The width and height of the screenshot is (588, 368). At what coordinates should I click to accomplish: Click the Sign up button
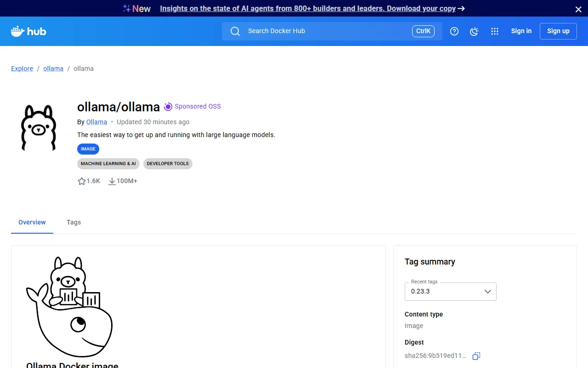coord(558,31)
